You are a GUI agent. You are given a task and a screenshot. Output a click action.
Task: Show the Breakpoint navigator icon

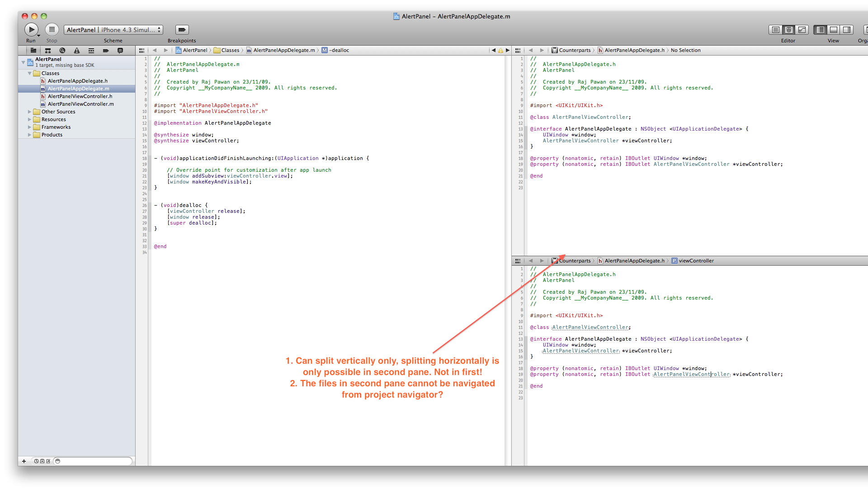[x=106, y=51]
